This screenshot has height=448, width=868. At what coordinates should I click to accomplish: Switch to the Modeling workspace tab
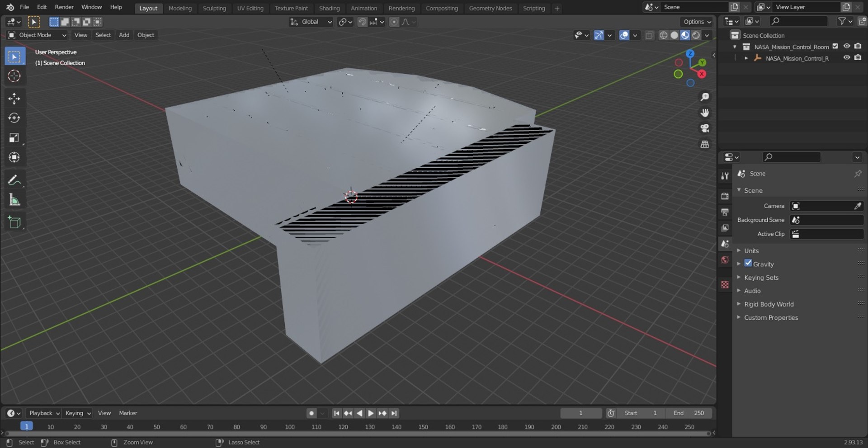(180, 8)
